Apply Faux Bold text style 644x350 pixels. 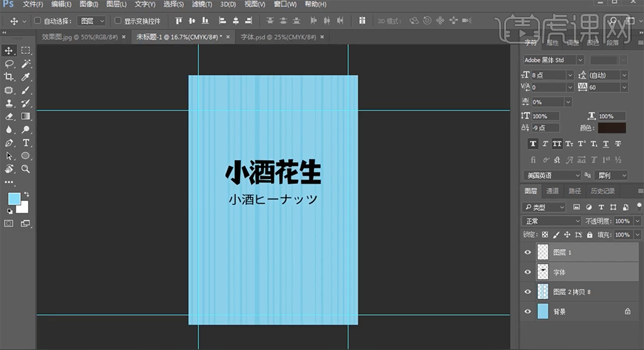click(533, 144)
